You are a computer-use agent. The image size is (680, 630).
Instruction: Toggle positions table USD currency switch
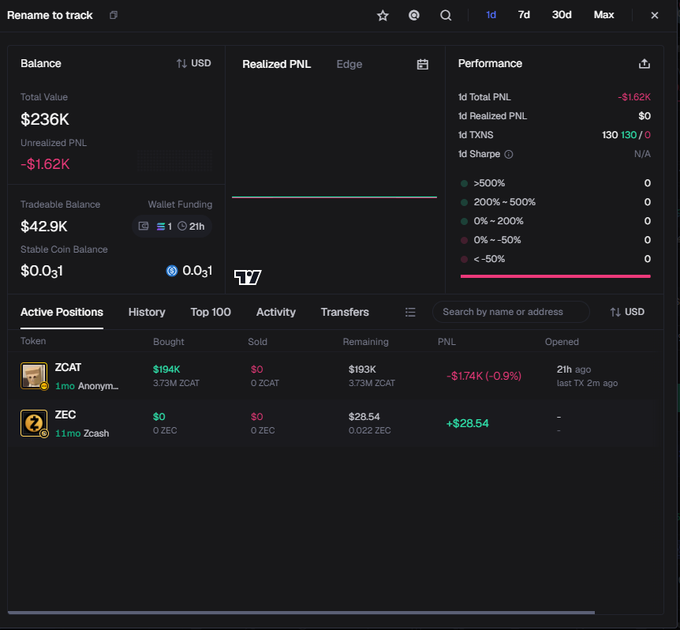pos(627,312)
